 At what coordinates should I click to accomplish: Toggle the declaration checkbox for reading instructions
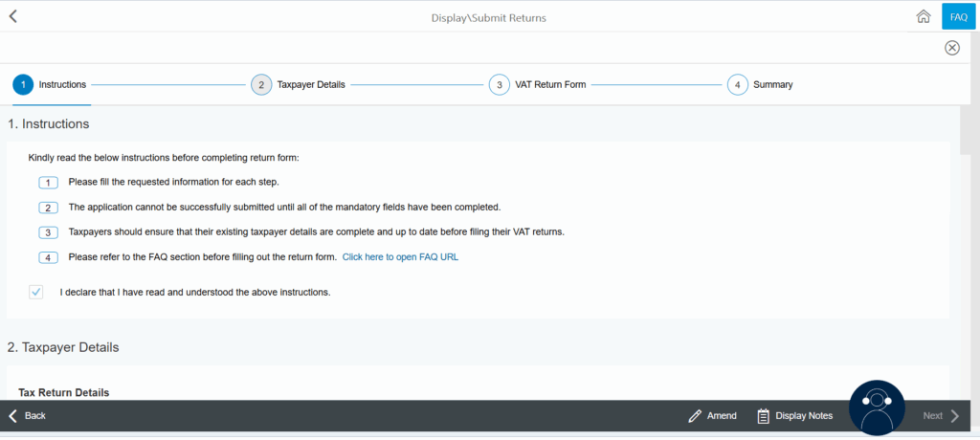tap(36, 292)
